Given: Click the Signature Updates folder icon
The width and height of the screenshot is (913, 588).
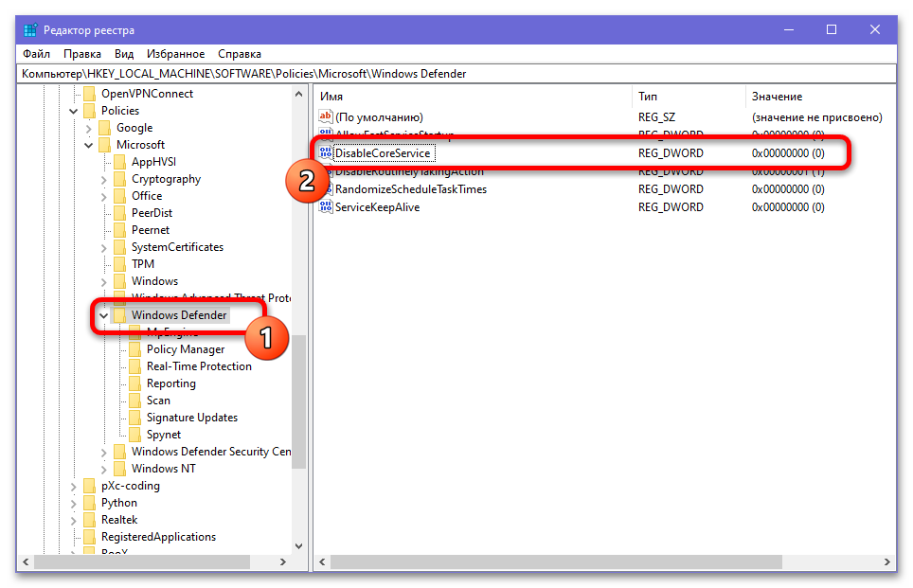Looking at the screenshot, I should tap(135, 418).
